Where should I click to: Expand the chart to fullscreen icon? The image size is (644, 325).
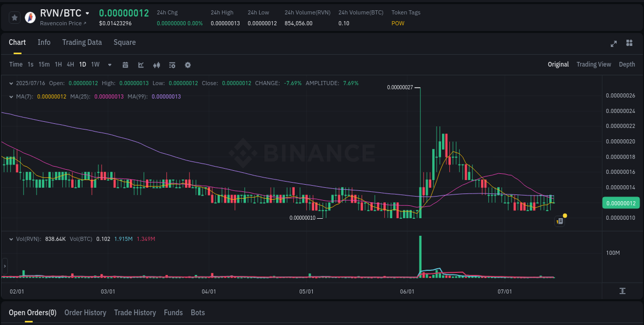click(x=613, y=44)
